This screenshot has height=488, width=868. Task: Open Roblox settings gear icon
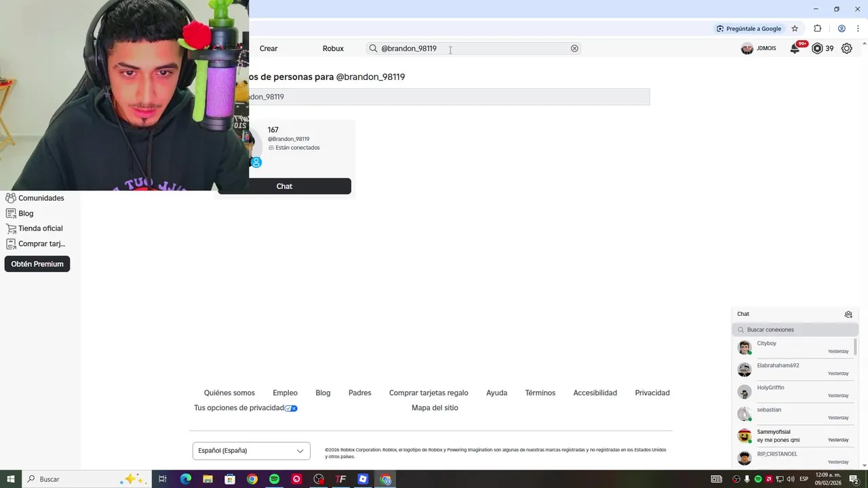[846, 48]
